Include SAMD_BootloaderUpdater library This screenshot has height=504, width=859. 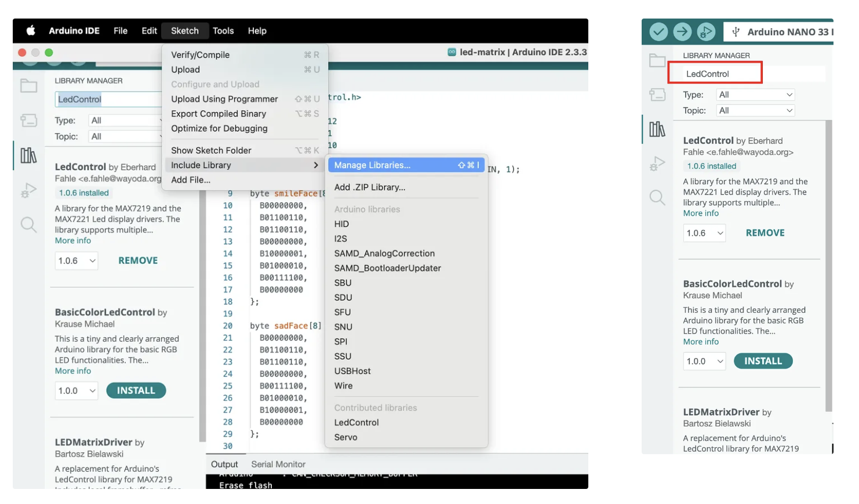pos(406,268)
